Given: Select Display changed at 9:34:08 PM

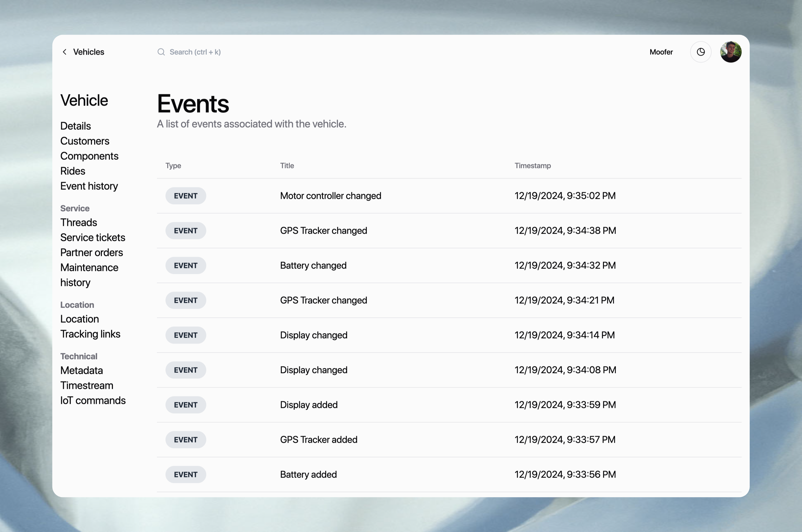Looking at the screenshot, I should [313, 370].
